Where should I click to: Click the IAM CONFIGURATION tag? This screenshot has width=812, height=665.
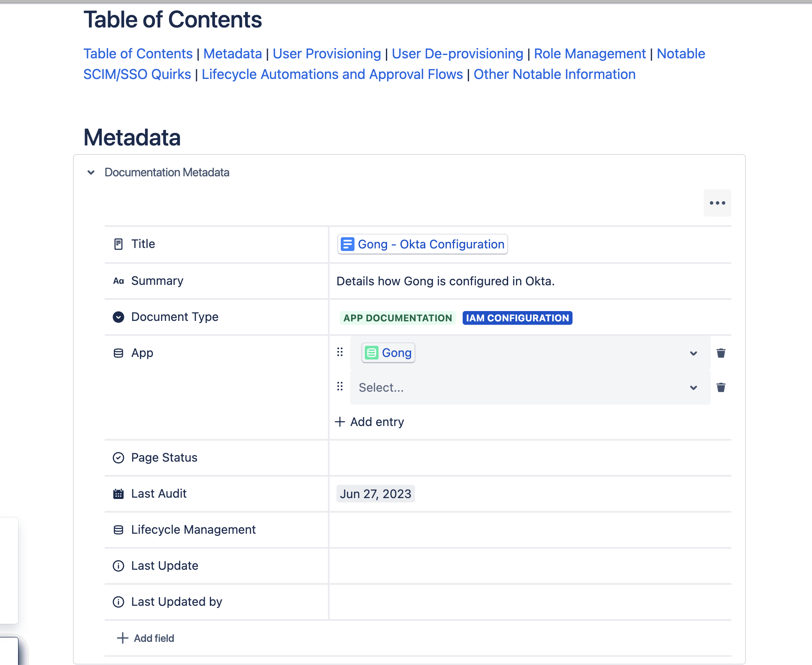(518, 318)
